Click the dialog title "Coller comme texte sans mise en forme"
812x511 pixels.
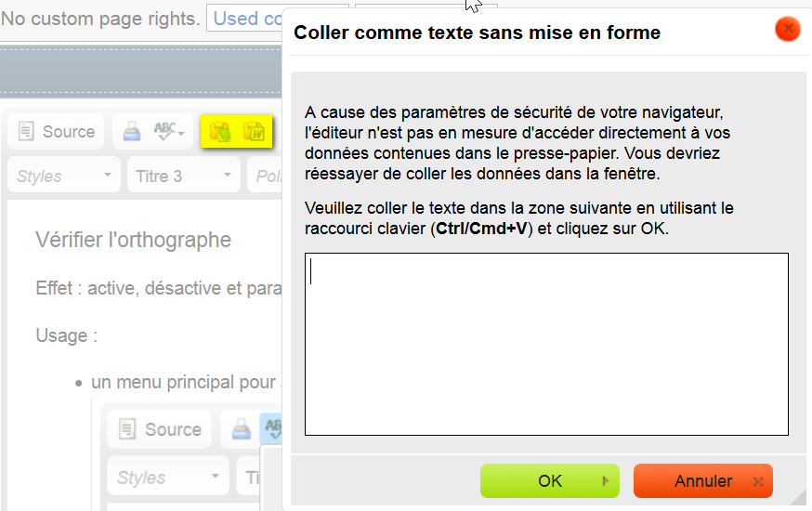click(x=477, y=33)
